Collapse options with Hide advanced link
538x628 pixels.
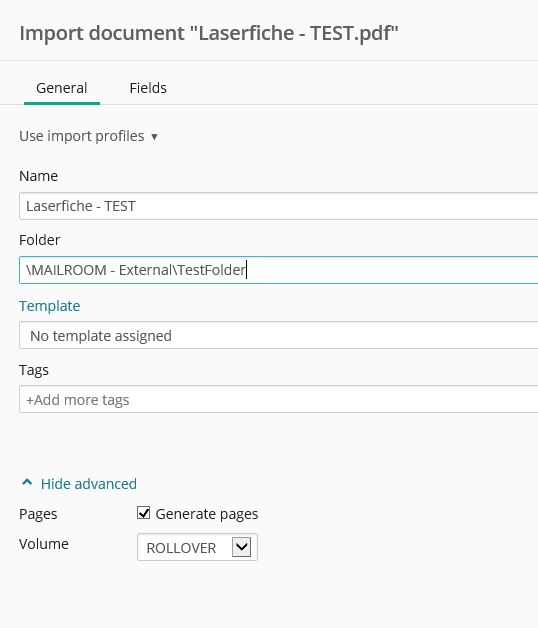pos(89,484)
